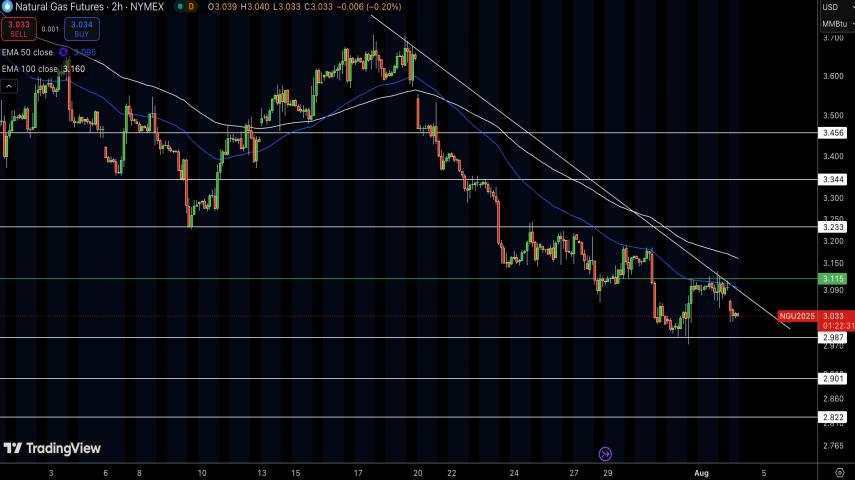Click the purple refresh icon beside EMA 50
The width and height of the screenshot is (855, 480).
click(63, 51)
